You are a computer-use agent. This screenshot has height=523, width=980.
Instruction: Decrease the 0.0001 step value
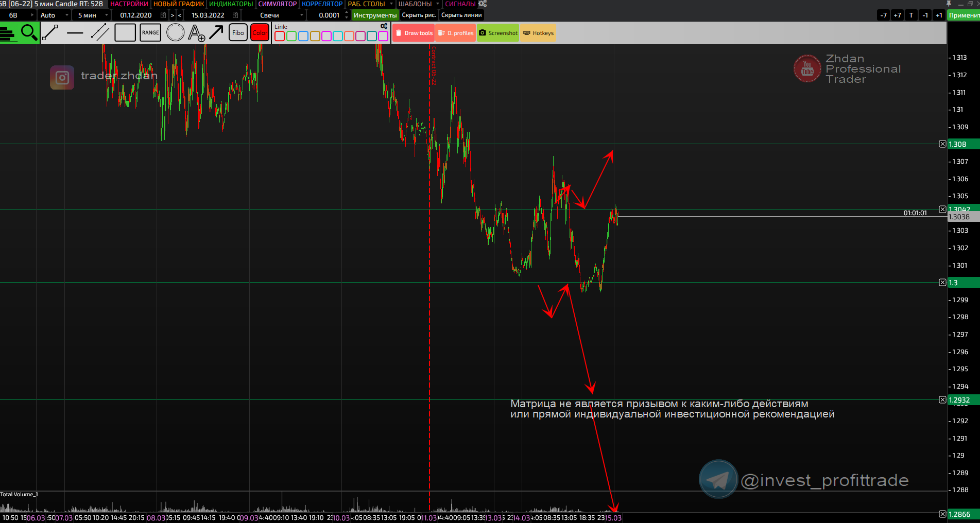[x=347, y=18]
